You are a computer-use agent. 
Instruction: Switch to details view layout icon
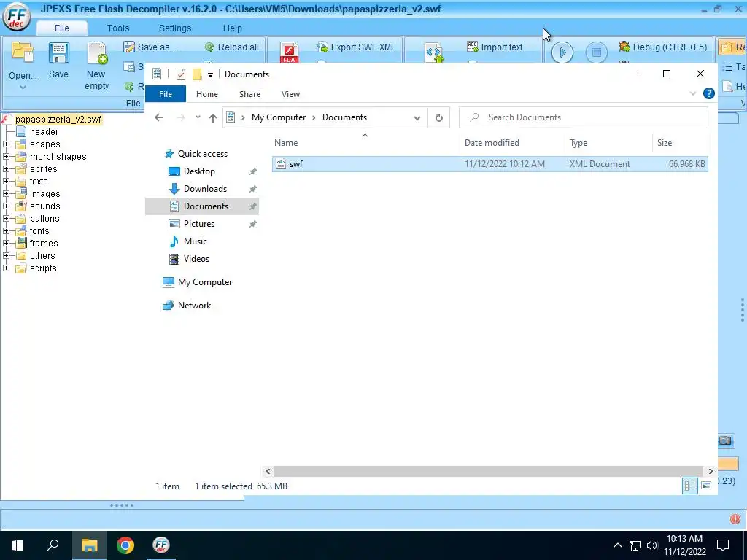(x=690, y=486)
